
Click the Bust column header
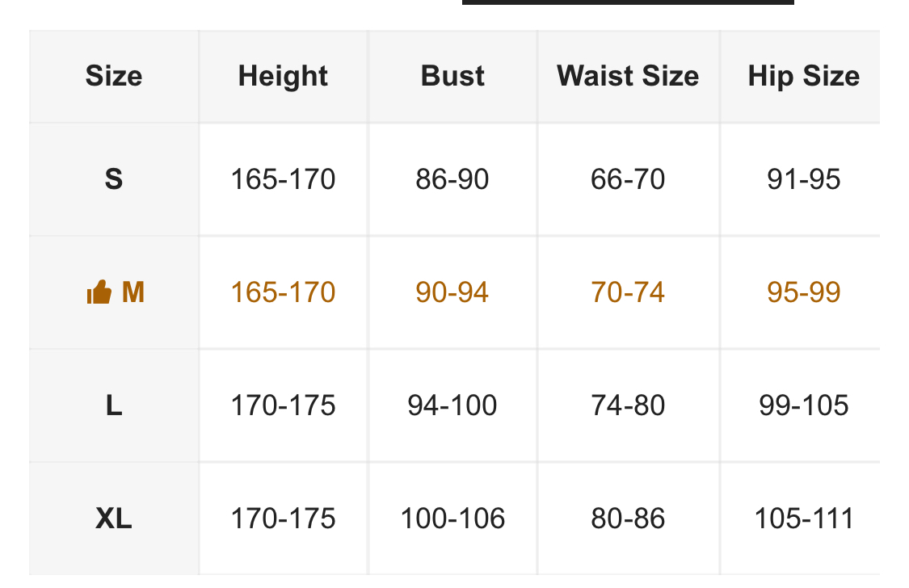tap(452, 76)
